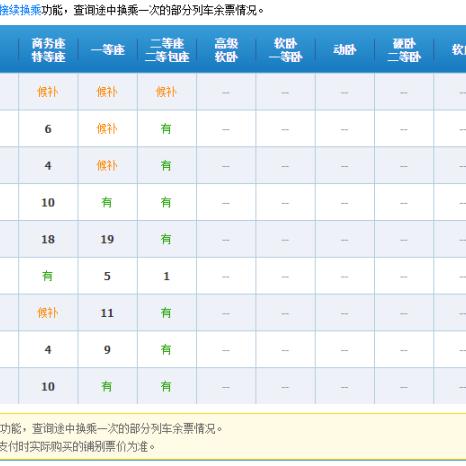Click 有 second class in the last row

(166, 386)
